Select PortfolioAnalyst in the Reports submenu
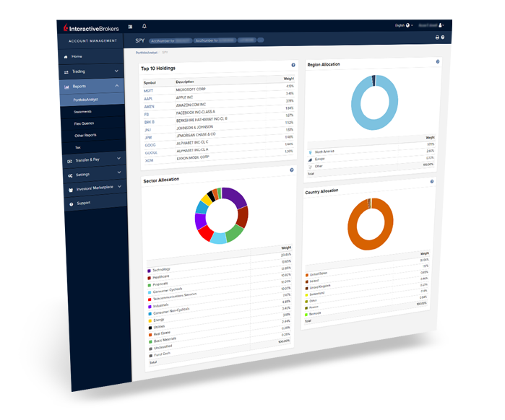Image resolution: width=505 pixels, height=420 pixels. (x=86, y=100)
